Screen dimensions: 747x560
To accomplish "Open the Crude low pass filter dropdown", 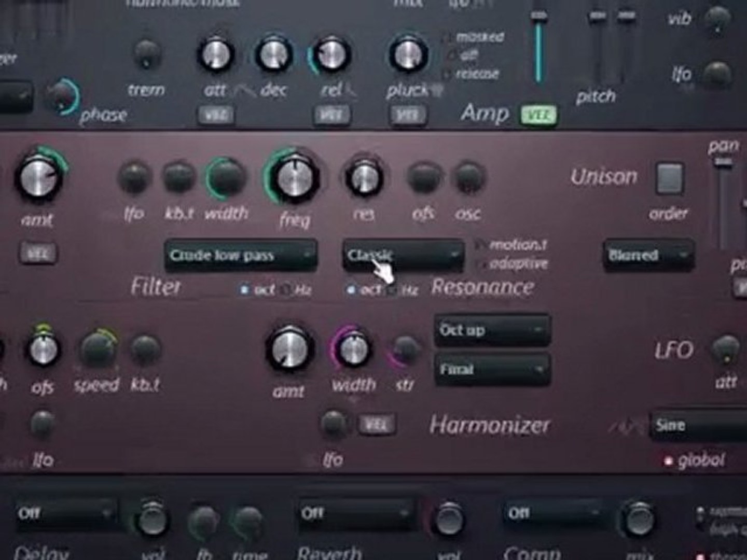I will click(241, 255).
